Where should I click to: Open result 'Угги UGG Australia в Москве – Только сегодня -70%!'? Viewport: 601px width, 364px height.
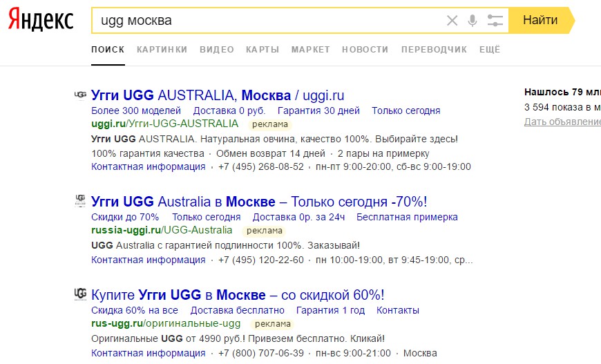(x=259, y=202)
